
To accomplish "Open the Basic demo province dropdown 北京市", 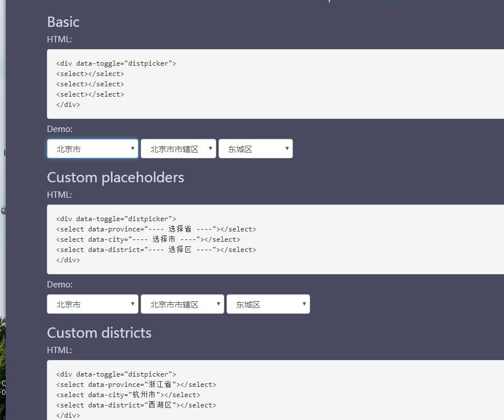I will click(92, 149).
